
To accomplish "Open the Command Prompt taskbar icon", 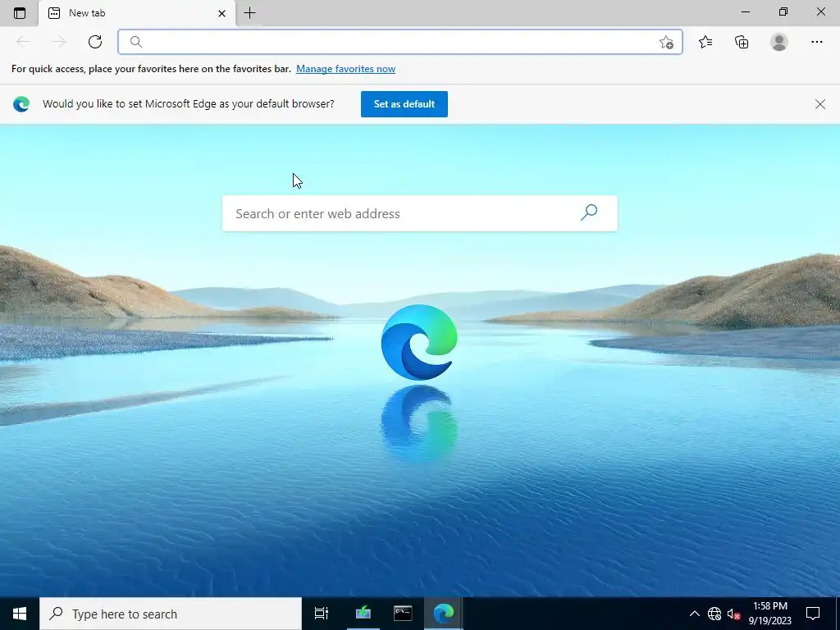I will pyautogui.click(x=402, y=614).
